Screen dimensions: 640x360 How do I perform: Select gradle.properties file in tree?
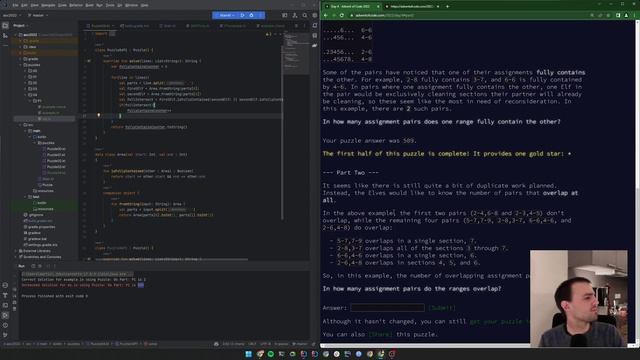[41, 227]
